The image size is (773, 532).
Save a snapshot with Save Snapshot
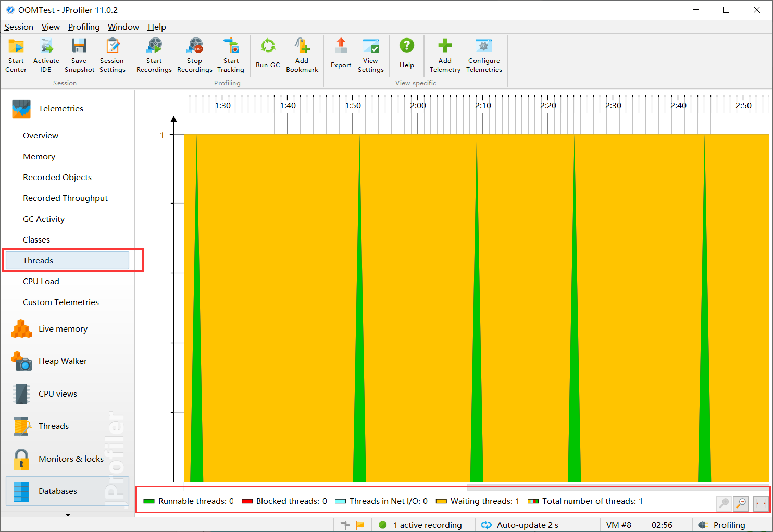point(79,55)
